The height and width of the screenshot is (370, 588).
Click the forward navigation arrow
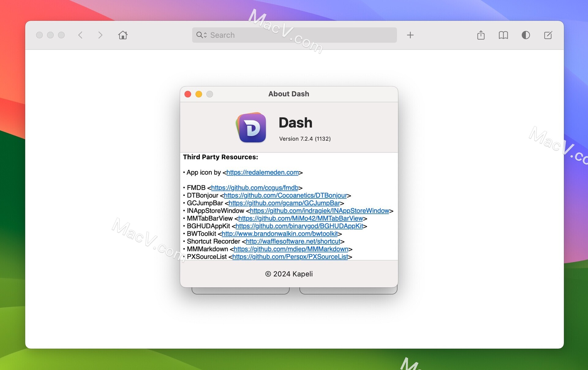[x=100, y=35]
